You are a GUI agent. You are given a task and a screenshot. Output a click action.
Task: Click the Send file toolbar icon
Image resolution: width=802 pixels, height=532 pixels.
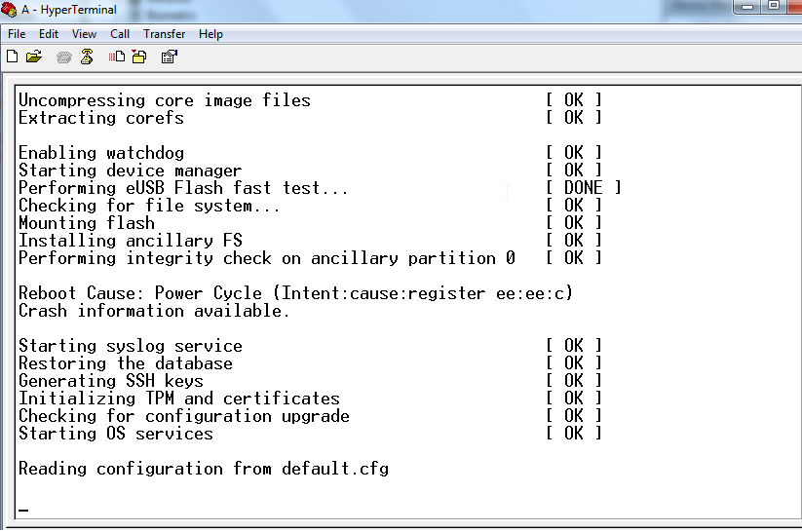(117, 57)
